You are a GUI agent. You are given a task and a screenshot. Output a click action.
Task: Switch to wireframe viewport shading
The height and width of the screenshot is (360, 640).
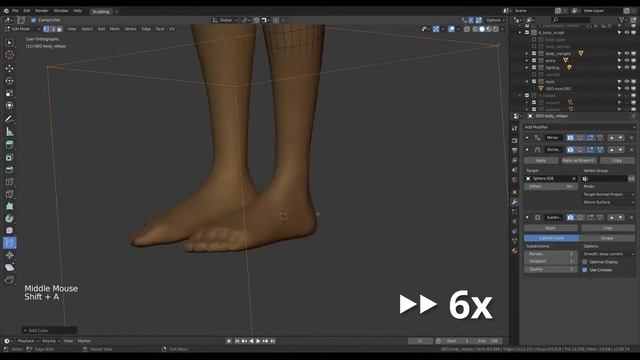click(475, 29)
